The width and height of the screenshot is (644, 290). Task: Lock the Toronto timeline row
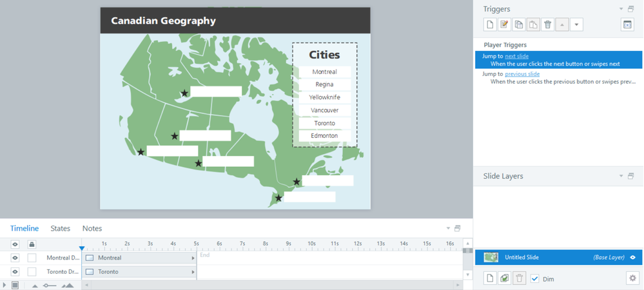point(32,271)
